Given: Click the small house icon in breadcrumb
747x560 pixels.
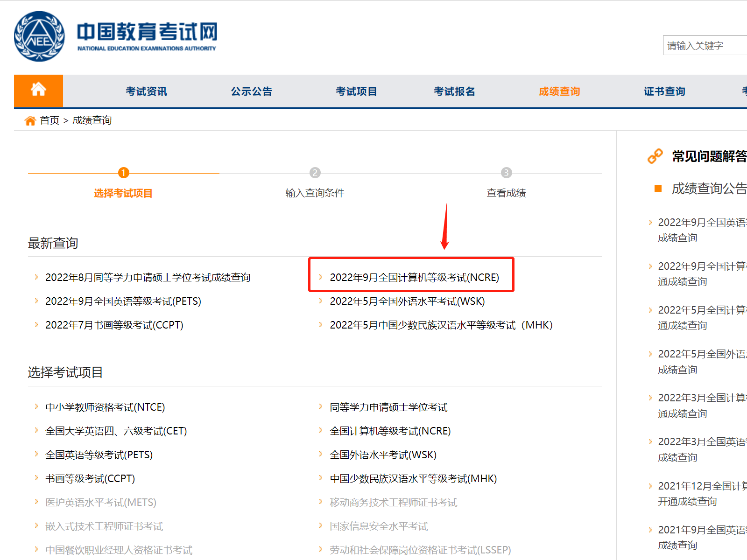Looking at the screenshot, I should 30,121.
